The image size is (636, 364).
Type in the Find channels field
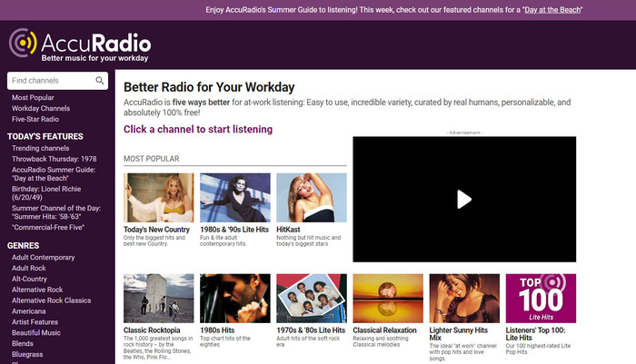click(50, 81)
